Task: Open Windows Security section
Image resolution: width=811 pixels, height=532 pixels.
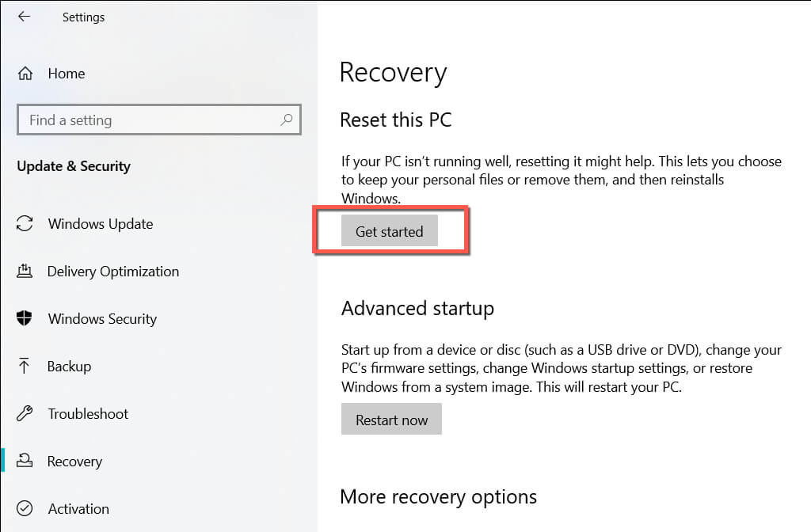Action: point(102,319)
